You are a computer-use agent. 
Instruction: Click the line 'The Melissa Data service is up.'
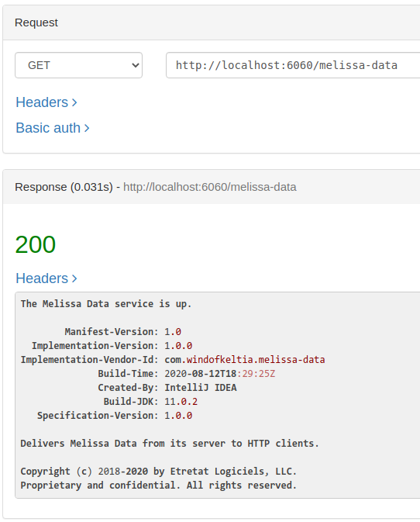pyautogui.click(x=106, y=304)
